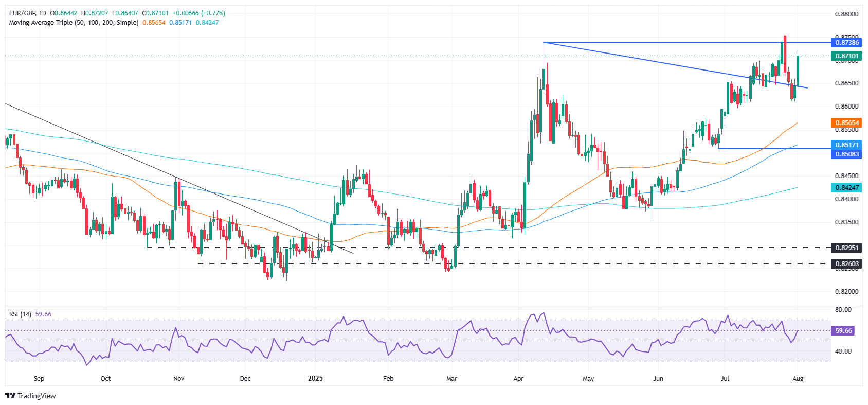This screenshot has width=868, height=405.
Task: Select the Moving Average Triple legend label
Action: [x=74, y=23]
